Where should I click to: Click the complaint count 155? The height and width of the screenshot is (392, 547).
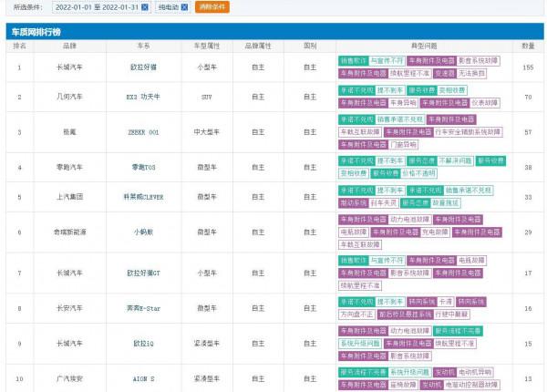[528, 67]
